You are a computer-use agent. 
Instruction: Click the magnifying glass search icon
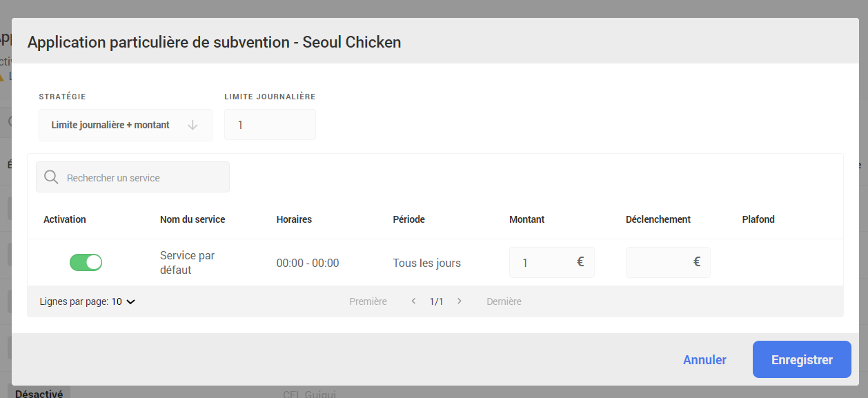pyautogui.click(x=51, y=177)
